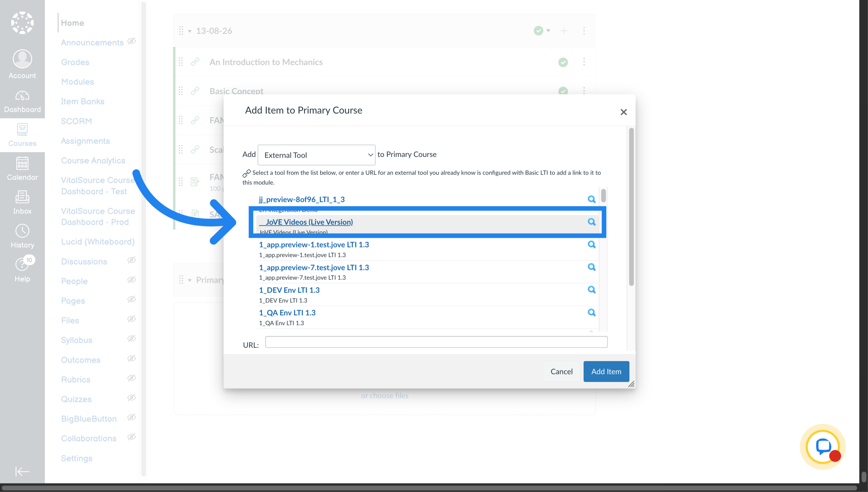
Task: Collapse the 13-08-26 module
Action: [x=190, y=31]
